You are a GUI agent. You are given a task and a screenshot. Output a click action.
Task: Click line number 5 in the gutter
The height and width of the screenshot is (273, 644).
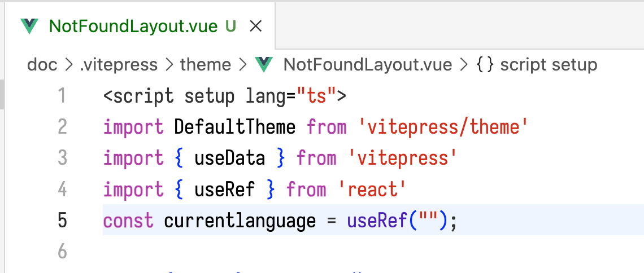coord(62,221)
